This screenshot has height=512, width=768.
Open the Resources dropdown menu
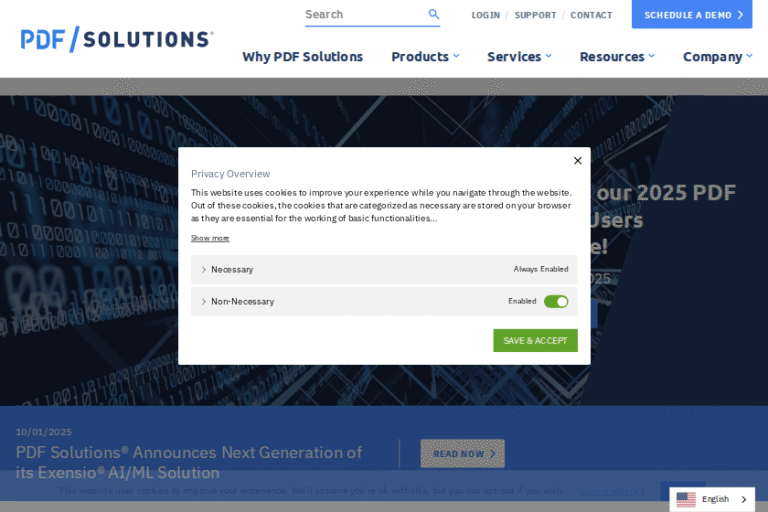[x=617, y=57]
